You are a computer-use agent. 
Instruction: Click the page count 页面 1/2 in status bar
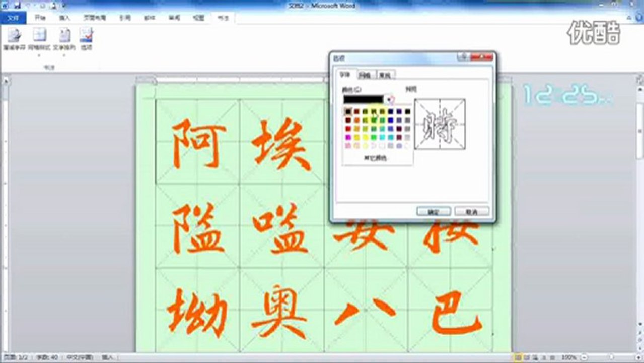pos(15,357)
